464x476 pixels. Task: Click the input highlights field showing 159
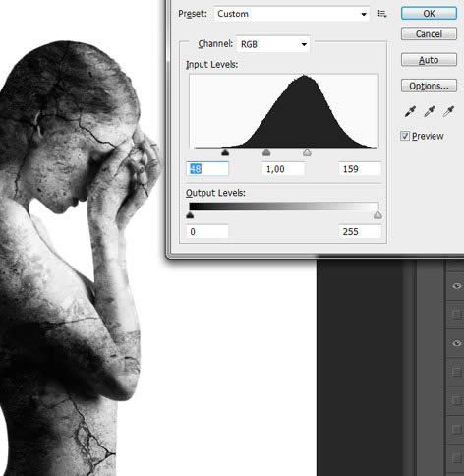pos(360,169)
